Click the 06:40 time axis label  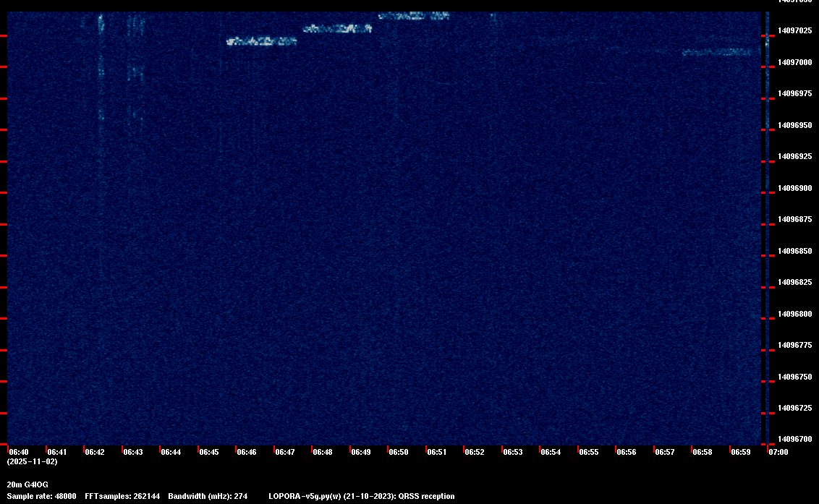[x=19, y=452]
